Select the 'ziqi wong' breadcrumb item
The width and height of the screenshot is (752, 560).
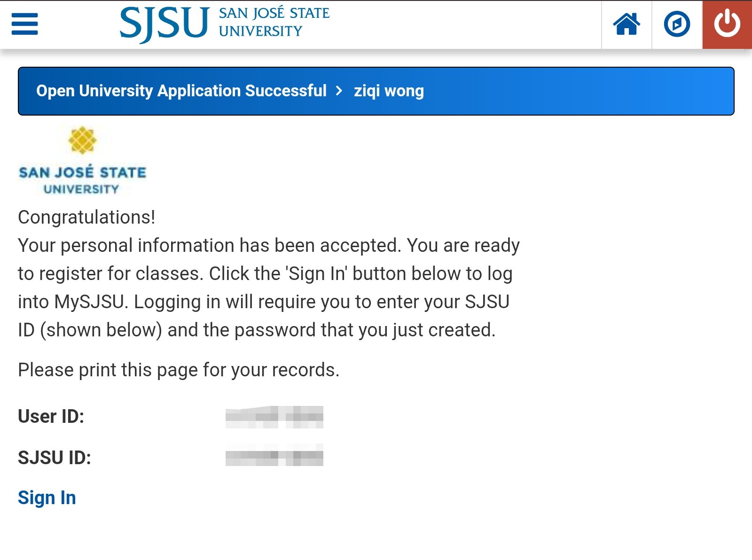coord(389,91)
